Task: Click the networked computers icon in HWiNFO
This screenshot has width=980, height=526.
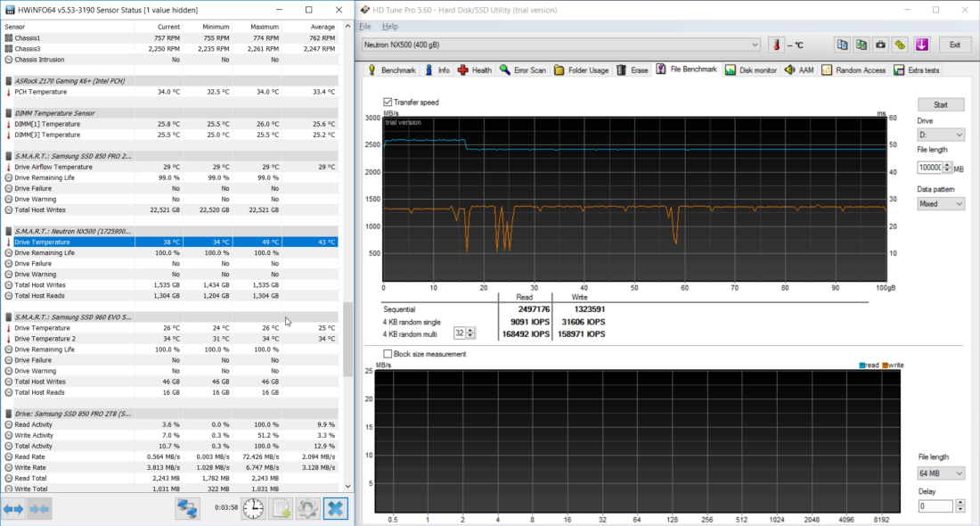Action: 188,508
